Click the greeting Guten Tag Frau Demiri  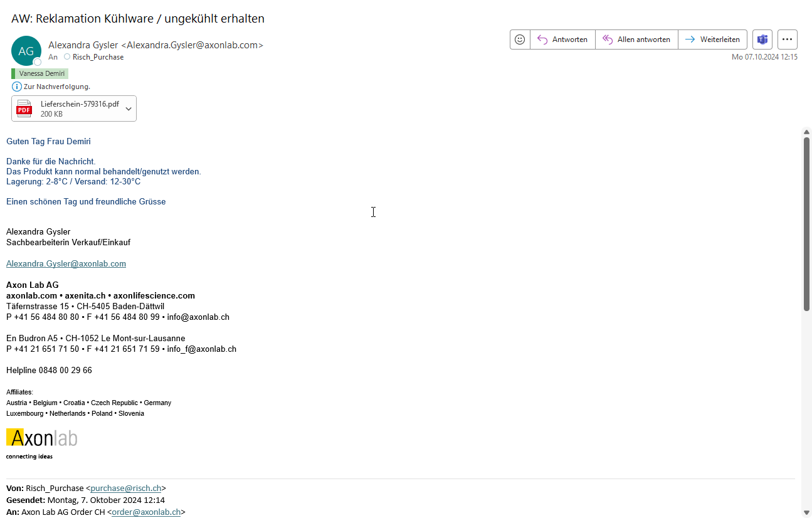point(48,141)
